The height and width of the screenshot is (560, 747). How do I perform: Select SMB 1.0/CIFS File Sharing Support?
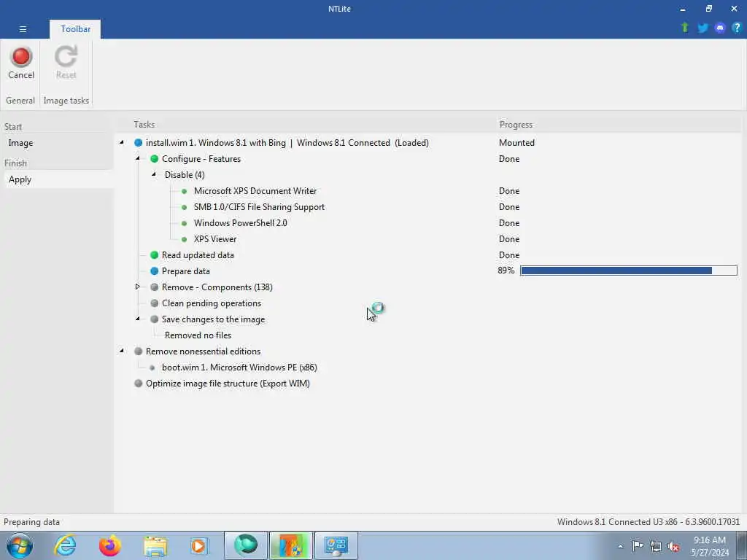click(x=259, y=207)
